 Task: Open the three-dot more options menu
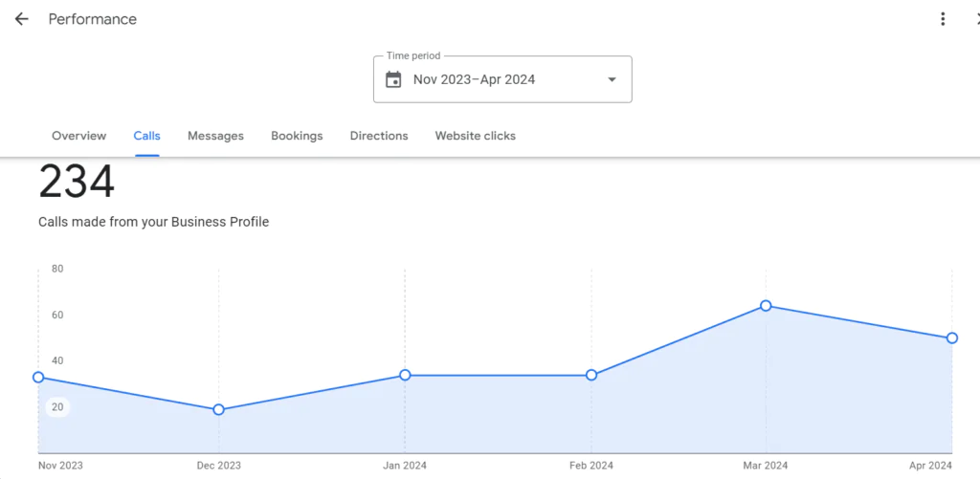point(943,19)
